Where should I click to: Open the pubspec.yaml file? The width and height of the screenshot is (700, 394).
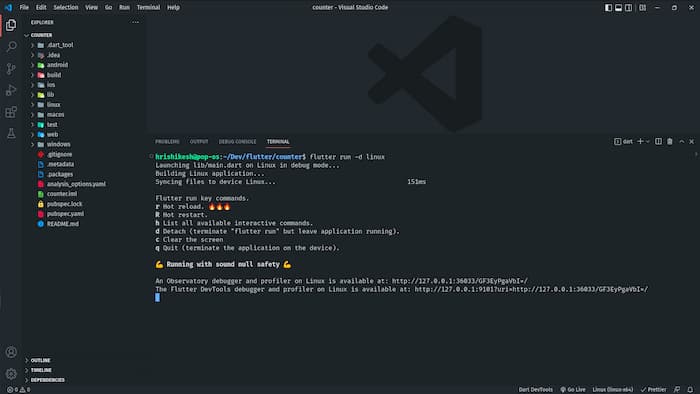(x=65, y=214)
